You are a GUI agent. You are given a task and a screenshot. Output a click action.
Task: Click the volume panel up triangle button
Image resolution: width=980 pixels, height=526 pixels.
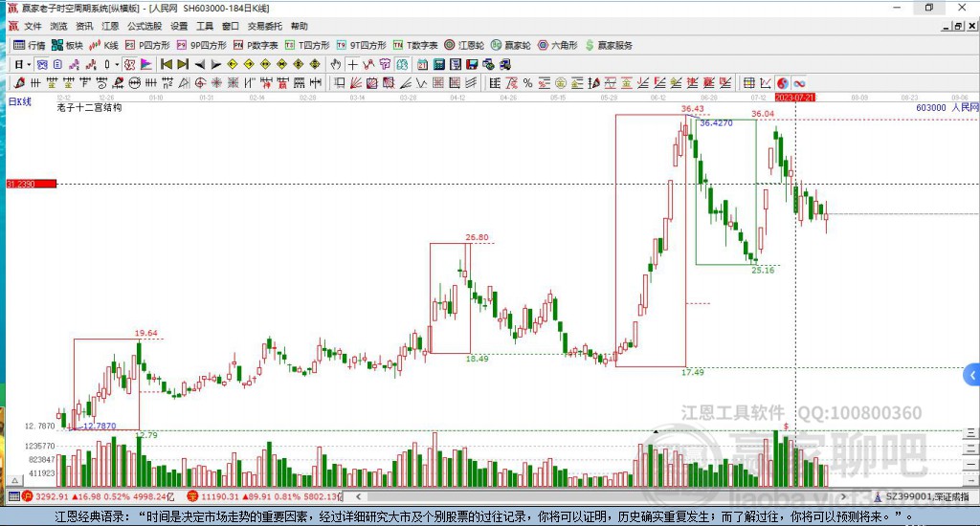(15, 481)
